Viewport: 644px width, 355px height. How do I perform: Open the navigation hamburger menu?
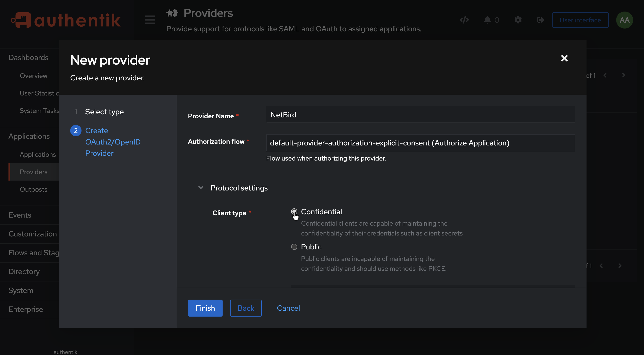tap(150, 20)
